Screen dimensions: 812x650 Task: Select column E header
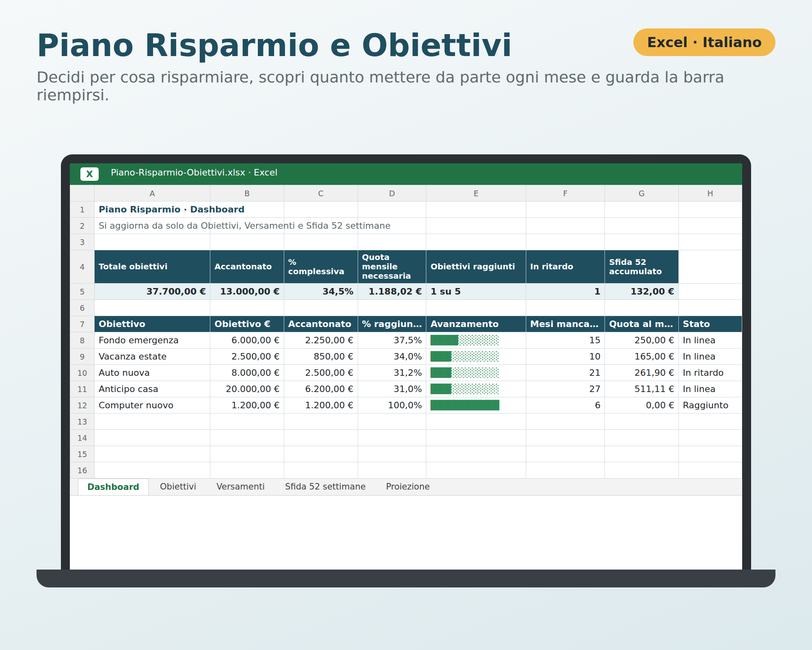coord(476,193)
